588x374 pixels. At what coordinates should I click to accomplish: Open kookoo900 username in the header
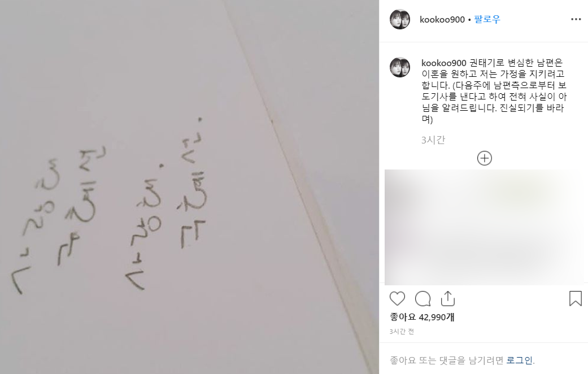tap(442, 20)
